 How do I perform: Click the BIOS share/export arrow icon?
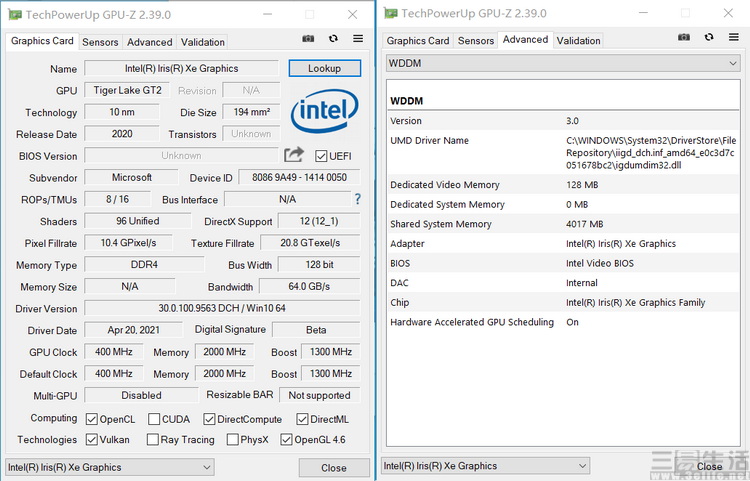click(x=294, y=154)
